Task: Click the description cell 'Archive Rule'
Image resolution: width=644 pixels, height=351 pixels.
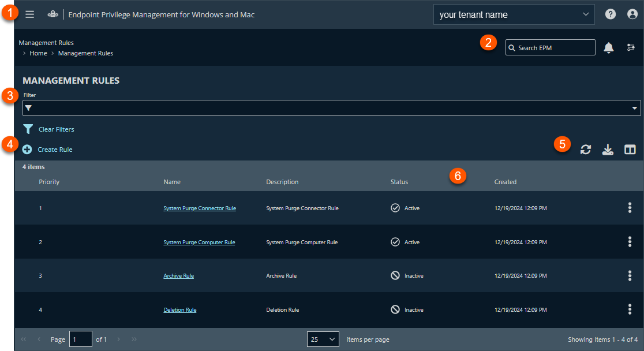Action: click(282, 276)
